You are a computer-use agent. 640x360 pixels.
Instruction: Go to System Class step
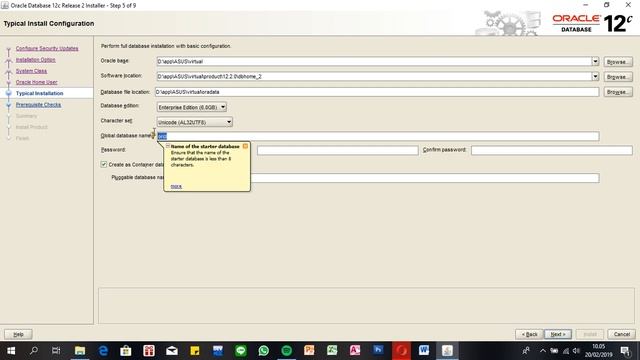pos(31,71)
